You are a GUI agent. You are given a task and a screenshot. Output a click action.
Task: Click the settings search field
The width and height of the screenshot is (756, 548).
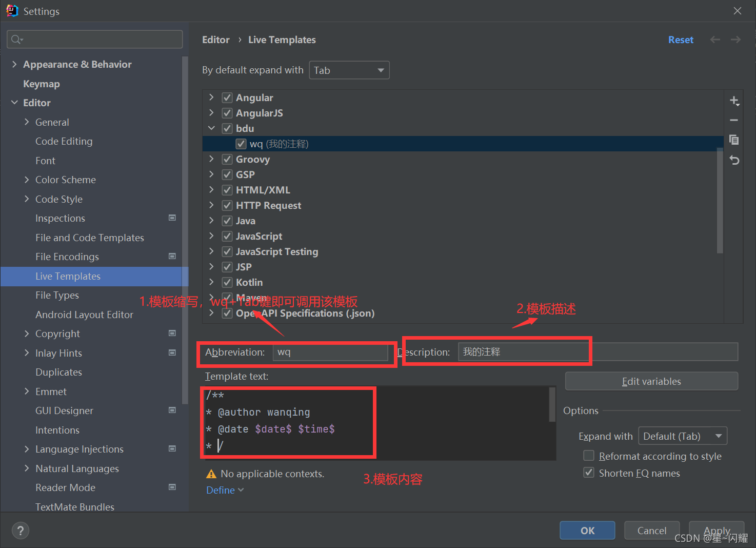pos(95,40)
